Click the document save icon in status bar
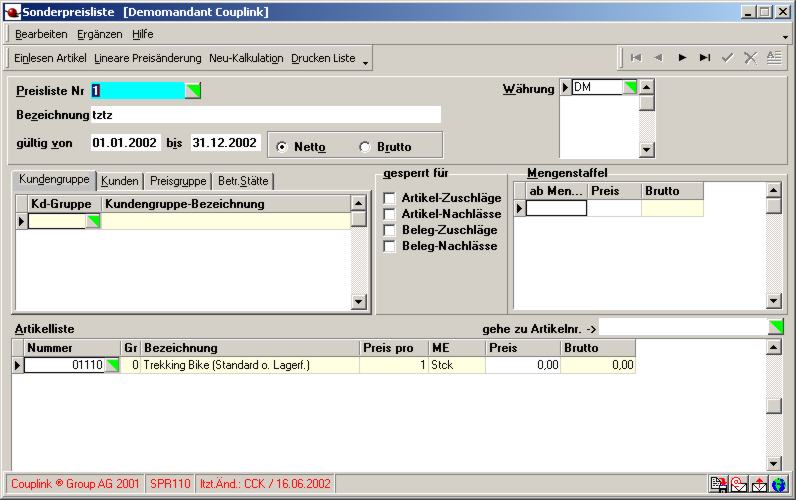Screen dimensions: 796x500 tap(718, 484)
